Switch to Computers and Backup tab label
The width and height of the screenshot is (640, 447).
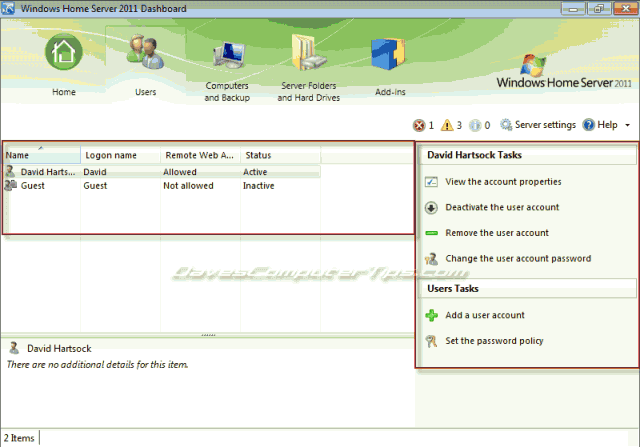pyautogui.click(x=227, y=91)
